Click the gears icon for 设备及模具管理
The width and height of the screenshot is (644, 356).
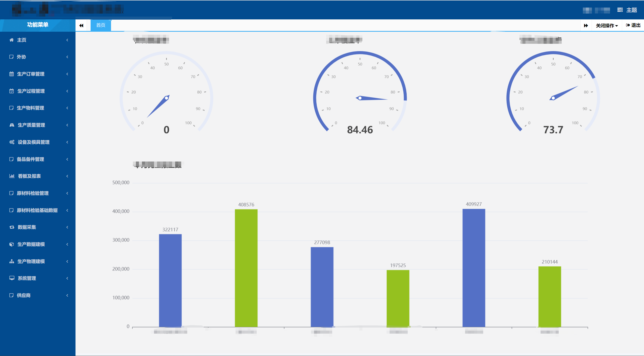[x=12, y=142]
